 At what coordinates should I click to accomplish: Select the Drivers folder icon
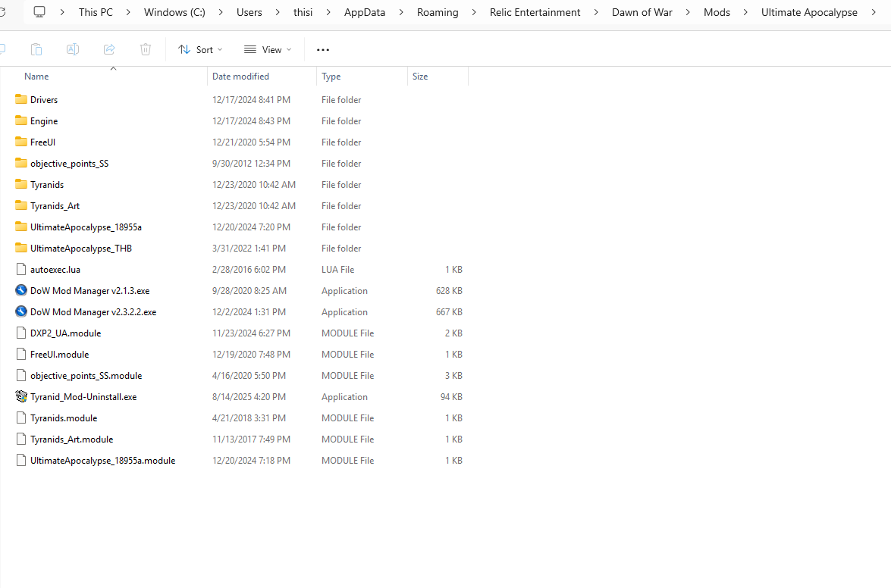click(x=21, y=99)
